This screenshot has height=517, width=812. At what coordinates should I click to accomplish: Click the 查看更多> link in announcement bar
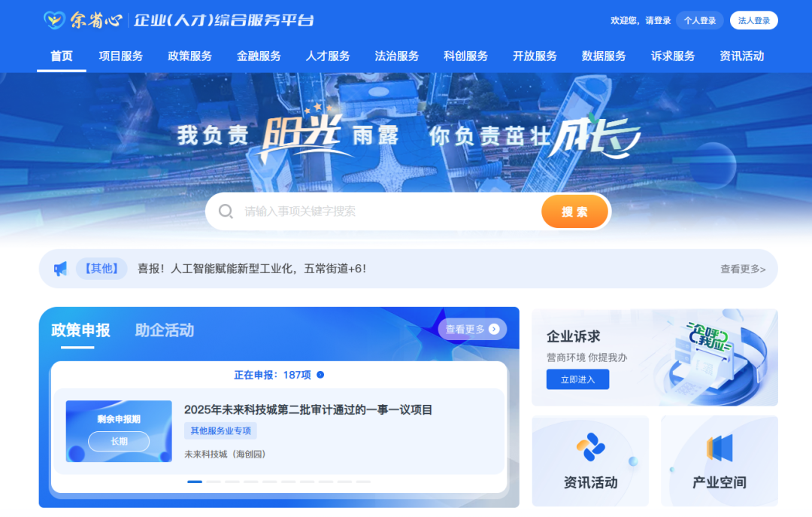pos(743,269)
